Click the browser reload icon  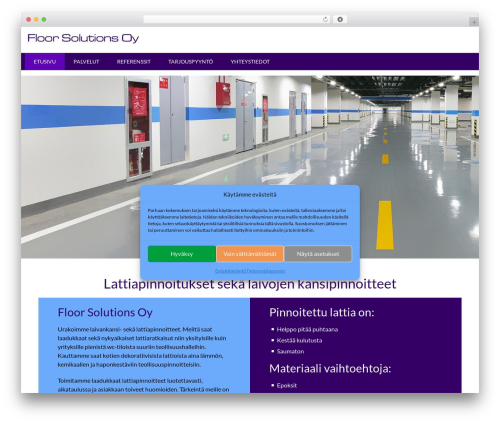[x=325, y=20]
